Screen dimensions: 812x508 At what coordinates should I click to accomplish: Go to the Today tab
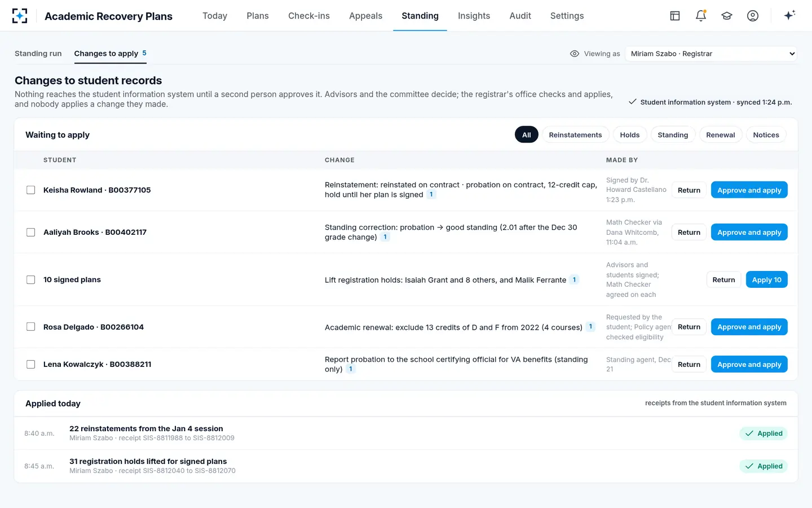[x=215, y=16]
